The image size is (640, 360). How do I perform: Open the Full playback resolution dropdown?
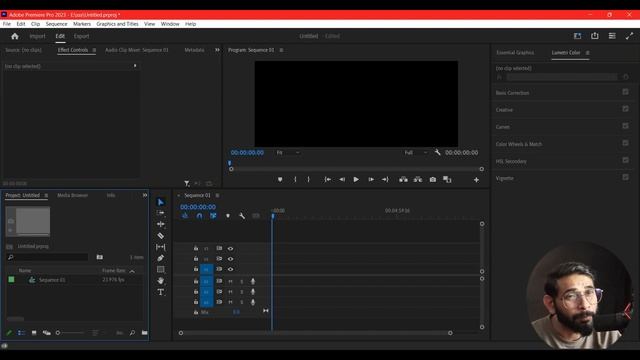[x=416, y=152]
